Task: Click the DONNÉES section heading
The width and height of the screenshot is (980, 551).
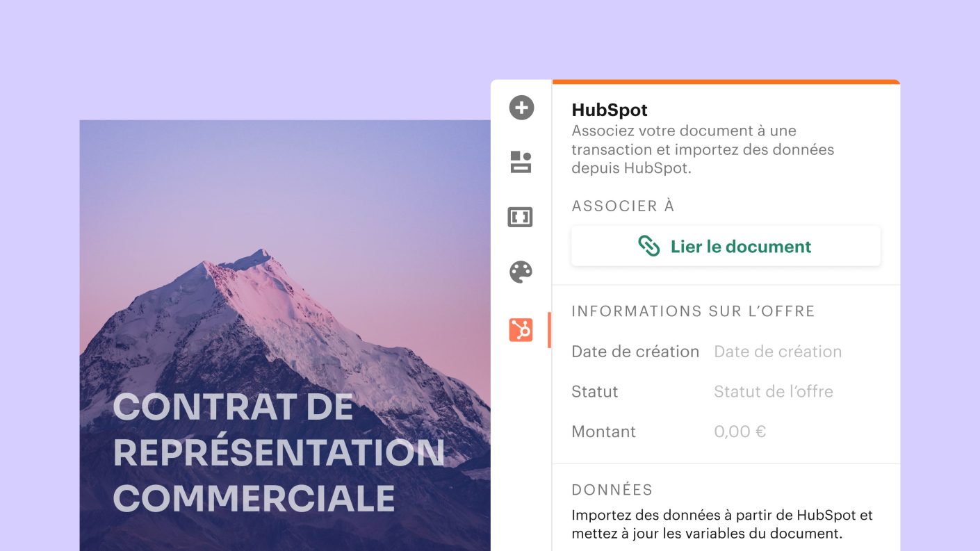Action: [x=612, y=490]
